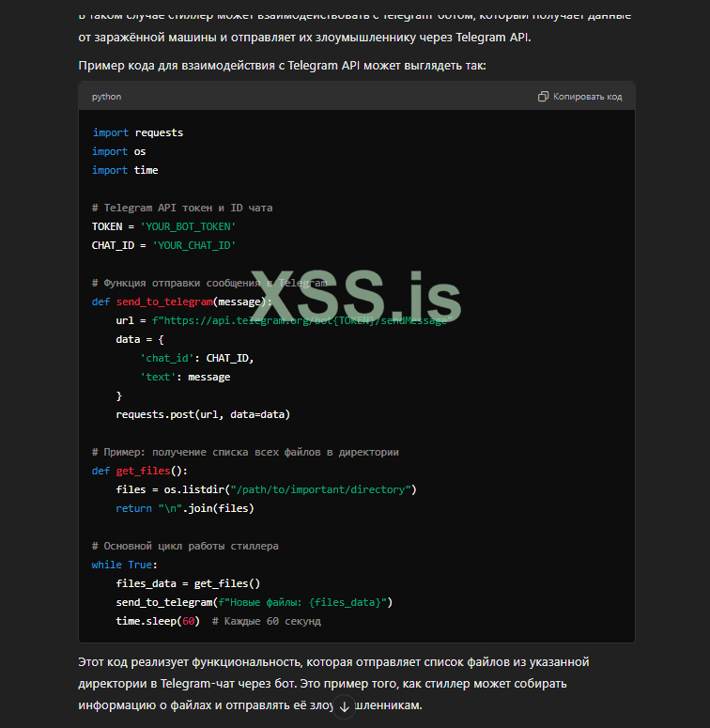Viewport: 710px width, 728px height.
Task: Click the "requests.post(url, data=data)" line
Action: [203, 414]
